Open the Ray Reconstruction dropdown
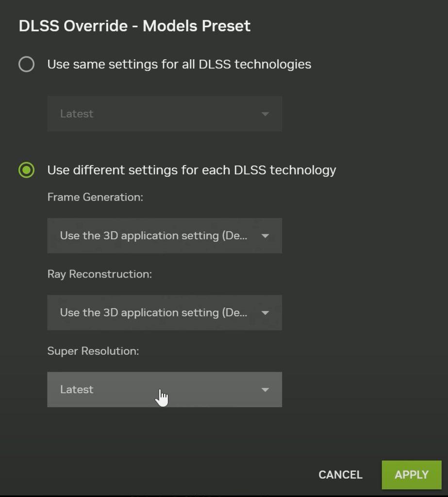Image resolution: width=448 pixels, height=497 pixels. coord(165,313)
